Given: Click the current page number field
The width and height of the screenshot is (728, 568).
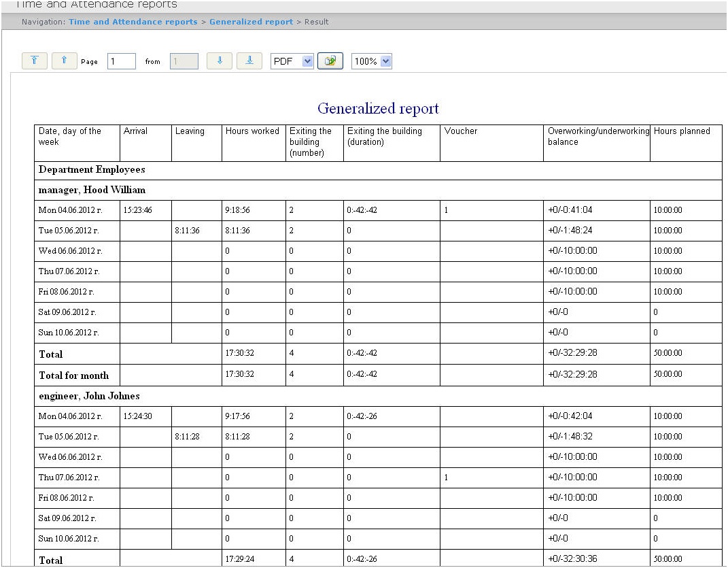Looking at the screenshot, I should pyautogui.click(x=122, y=61).
